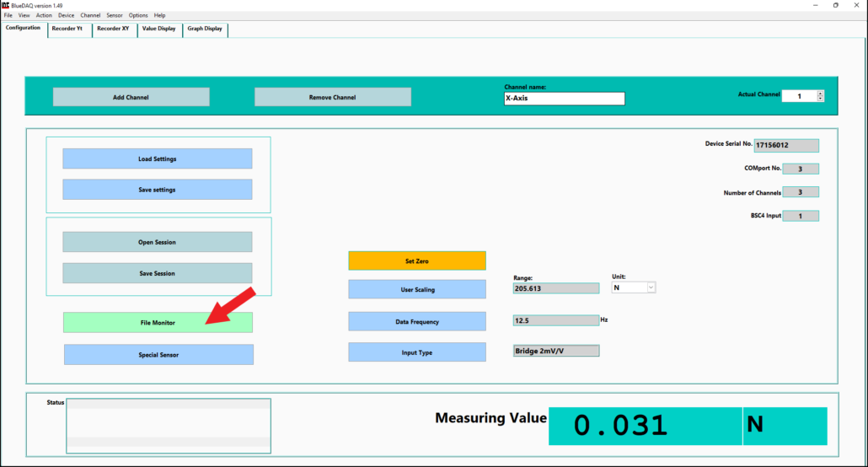868x467 pixels.
Task: Switch to the Graph Display tab
Action: tap(205, 29)
